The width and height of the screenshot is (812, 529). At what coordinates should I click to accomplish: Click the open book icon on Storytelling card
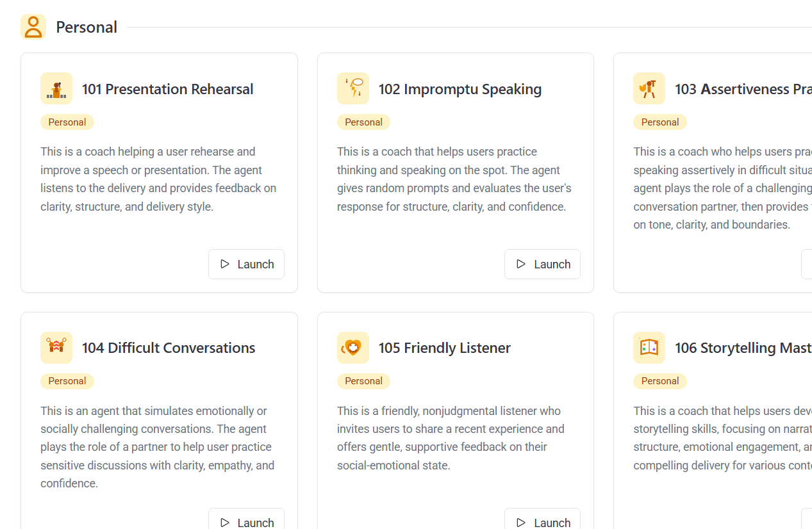click(649, 348)
